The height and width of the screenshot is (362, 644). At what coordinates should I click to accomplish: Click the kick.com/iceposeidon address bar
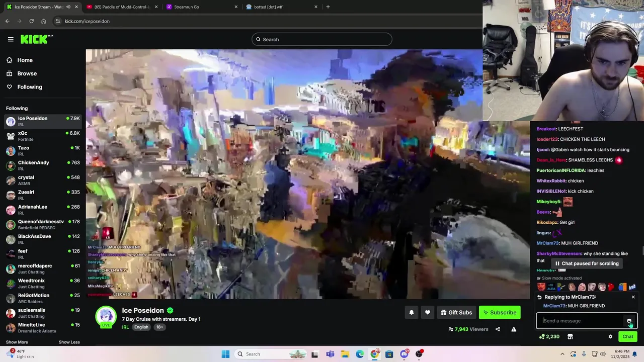(267, 21)
